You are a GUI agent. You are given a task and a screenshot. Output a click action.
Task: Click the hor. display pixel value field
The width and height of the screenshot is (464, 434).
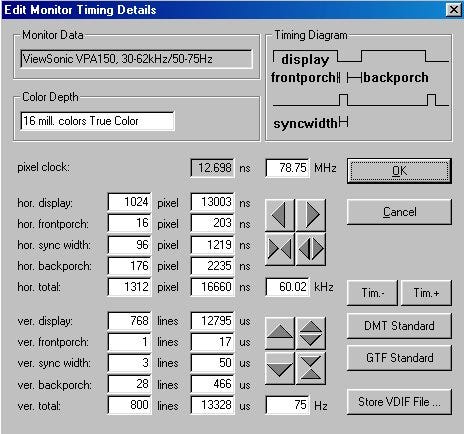point(129,202)
